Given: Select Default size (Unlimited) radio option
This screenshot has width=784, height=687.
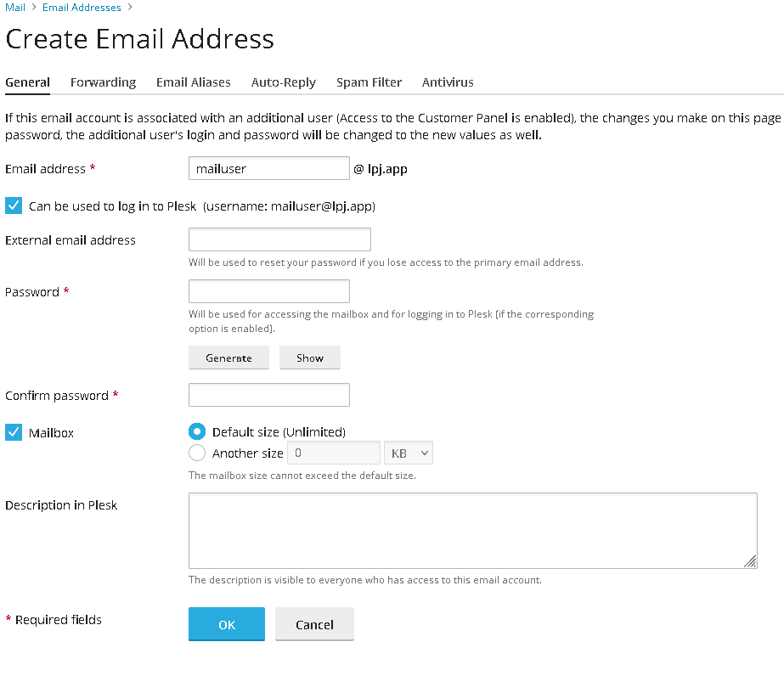Looking at the screenshot, I should (x=197, y=431).
